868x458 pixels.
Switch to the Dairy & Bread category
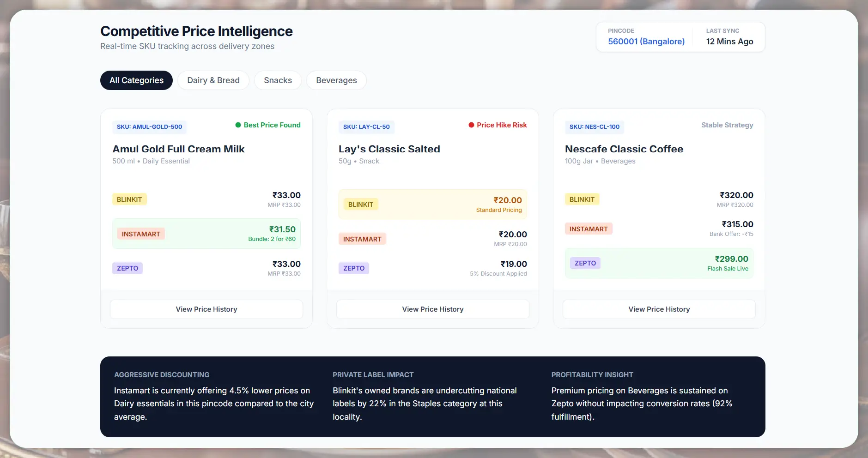coord(213,80)
